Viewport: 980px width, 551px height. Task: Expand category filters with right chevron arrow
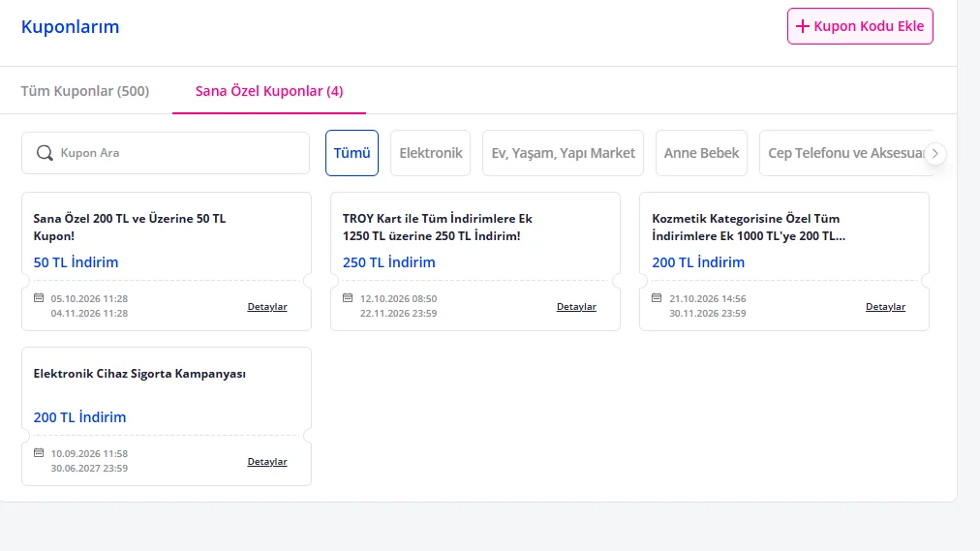click(x=935, y=153)
